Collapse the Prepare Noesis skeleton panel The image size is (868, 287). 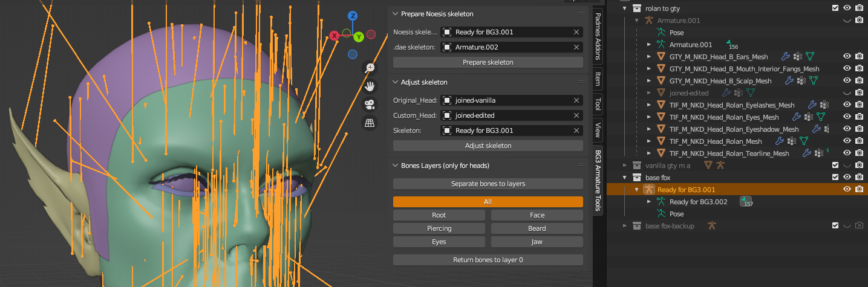tap(395, 14)
